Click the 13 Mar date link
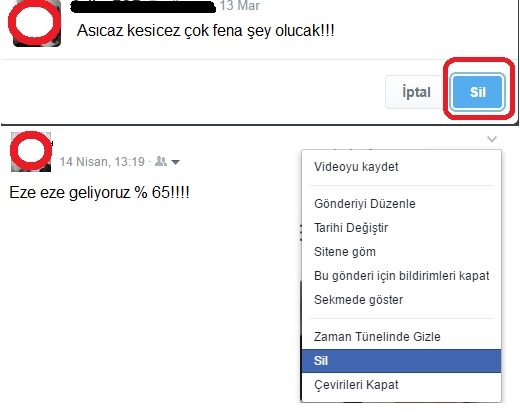The image size is (520, 415). (x=239, y=5)
